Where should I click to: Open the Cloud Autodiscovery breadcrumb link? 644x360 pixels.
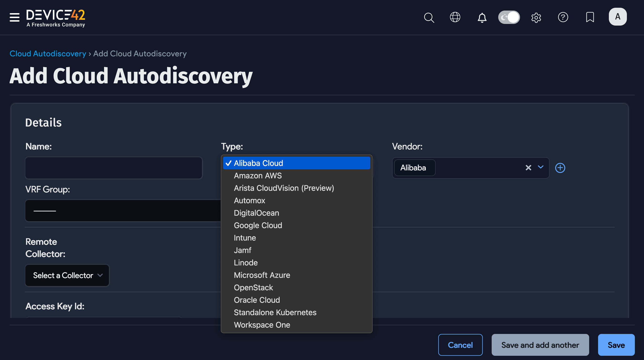tap(48, 54)
